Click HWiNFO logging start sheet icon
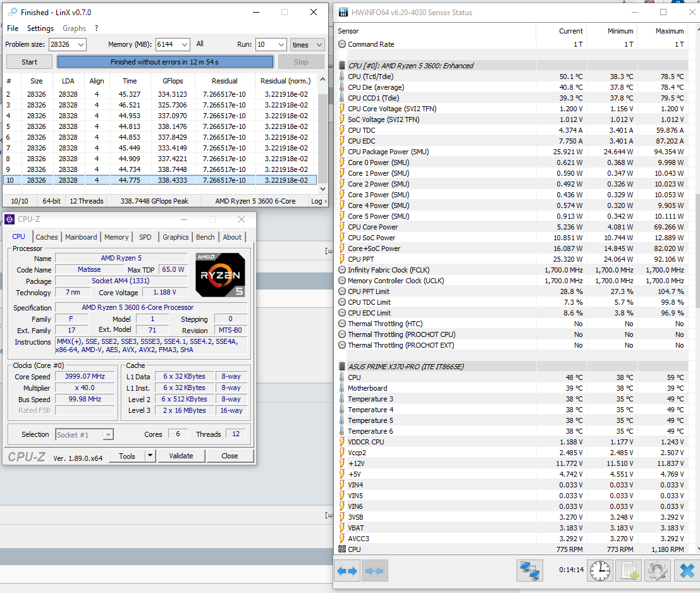700x593 pixels. point(629,571)
